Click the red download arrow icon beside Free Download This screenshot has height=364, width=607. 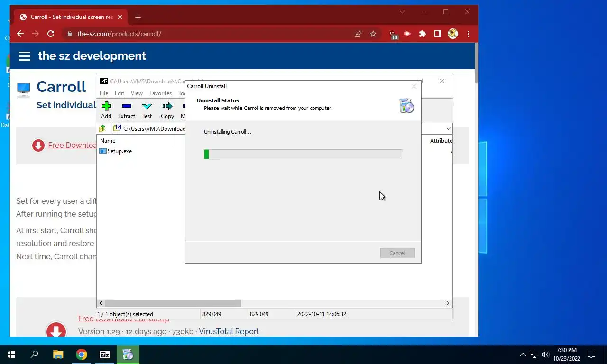coord(38,146)
